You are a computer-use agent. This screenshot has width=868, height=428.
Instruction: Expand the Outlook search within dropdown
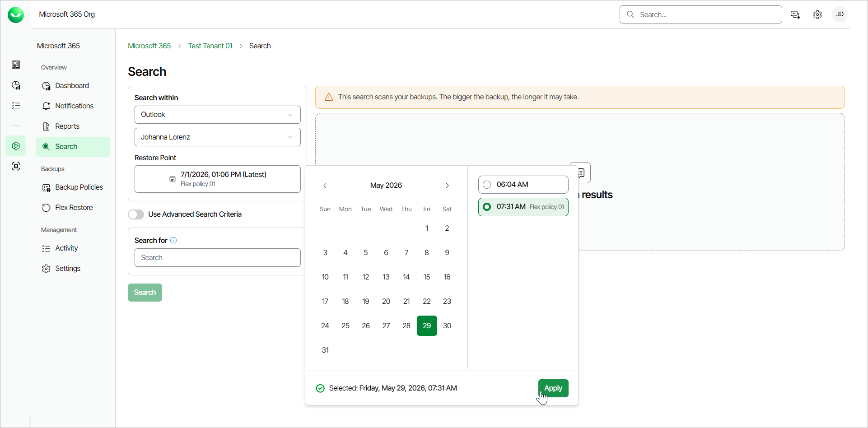(x=218, y=115)
